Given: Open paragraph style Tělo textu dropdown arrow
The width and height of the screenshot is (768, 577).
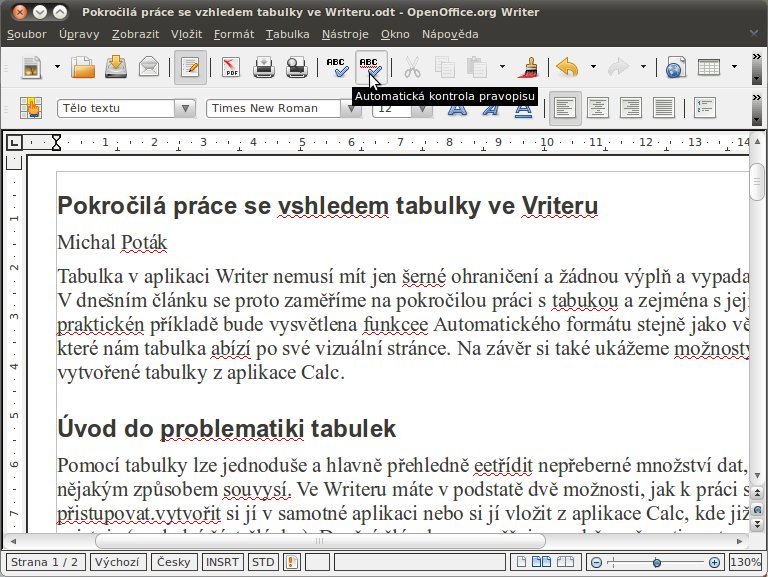Looking at the screenshot, I should coord(185,108).
